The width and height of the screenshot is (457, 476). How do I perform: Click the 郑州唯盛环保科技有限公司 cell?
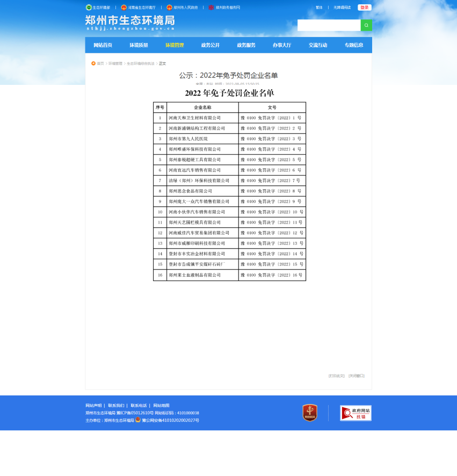[202, 149]
